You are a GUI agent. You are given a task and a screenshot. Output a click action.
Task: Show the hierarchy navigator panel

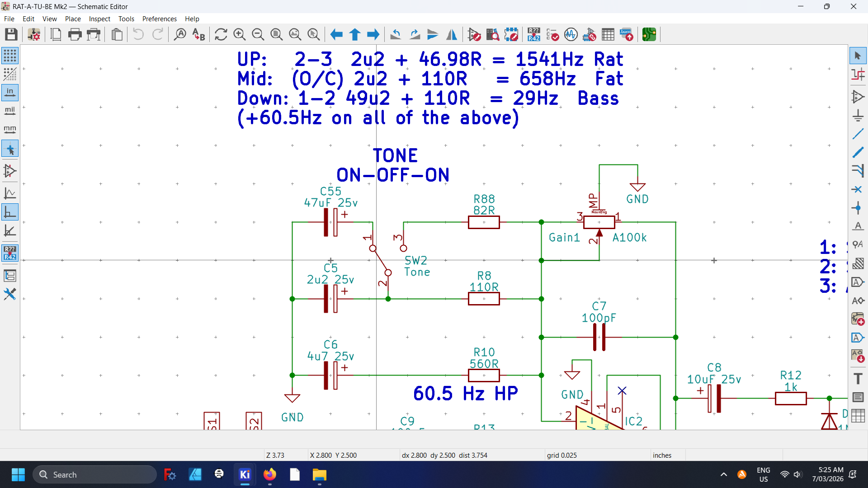pyautogui.click(x=10, y=276)
